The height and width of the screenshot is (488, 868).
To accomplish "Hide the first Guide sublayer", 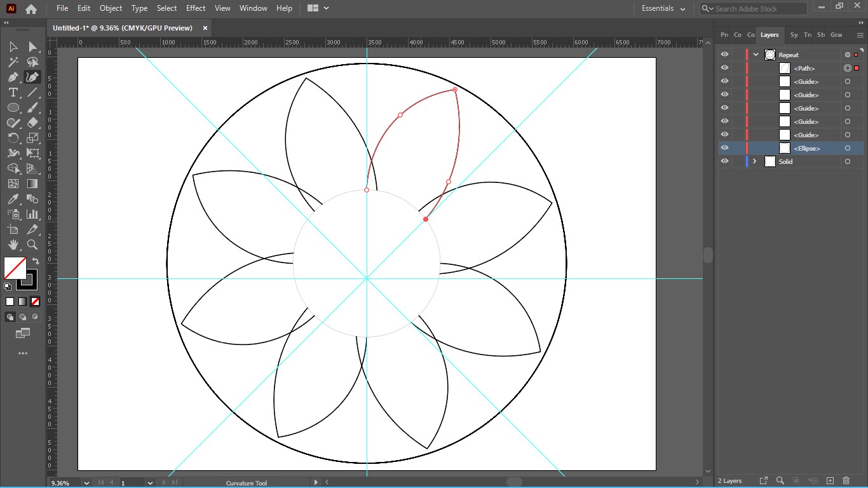I will coord(724,81).
